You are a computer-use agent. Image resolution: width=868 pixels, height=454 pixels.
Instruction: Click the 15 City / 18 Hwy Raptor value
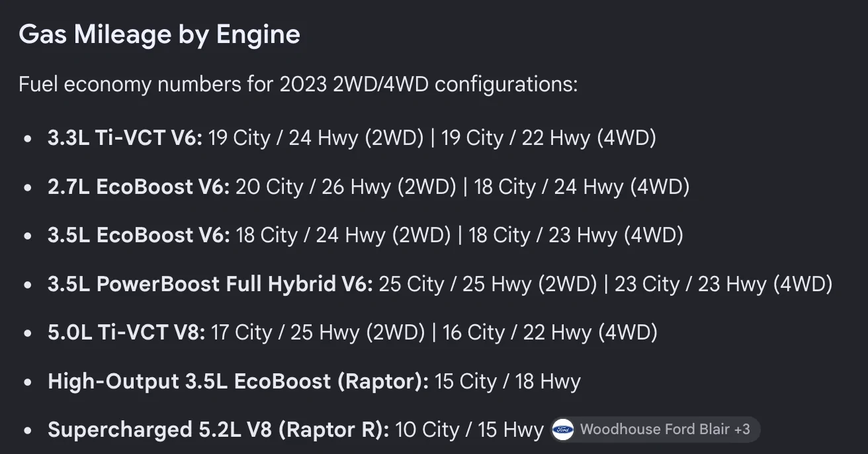tap(507, 381)
